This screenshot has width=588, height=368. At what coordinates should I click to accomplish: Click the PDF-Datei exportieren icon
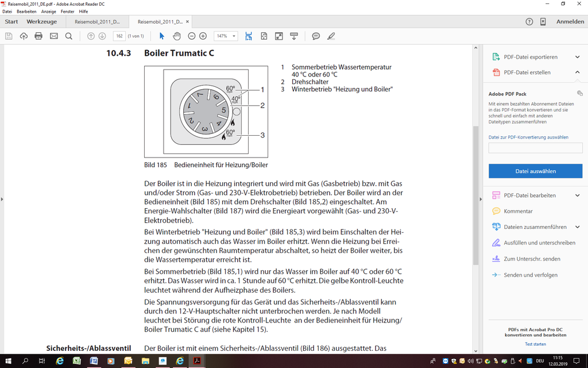[496, 57]
